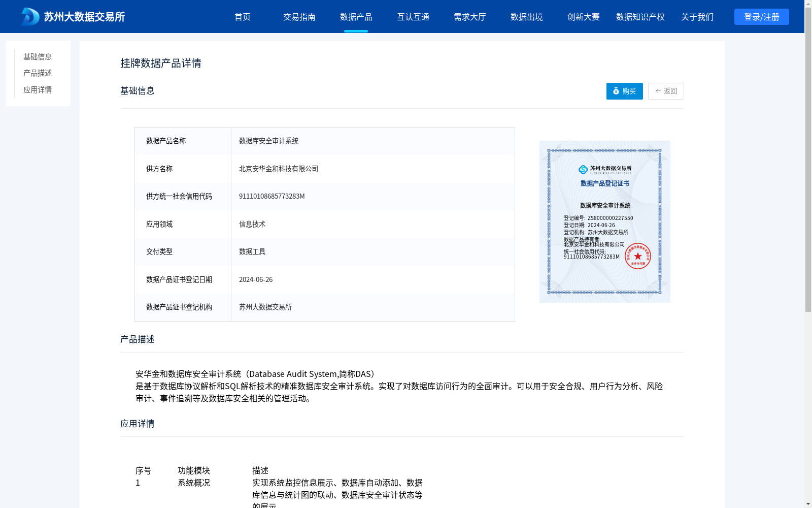Click the 描述 column header
812x508 pixels.
point(260,470)
